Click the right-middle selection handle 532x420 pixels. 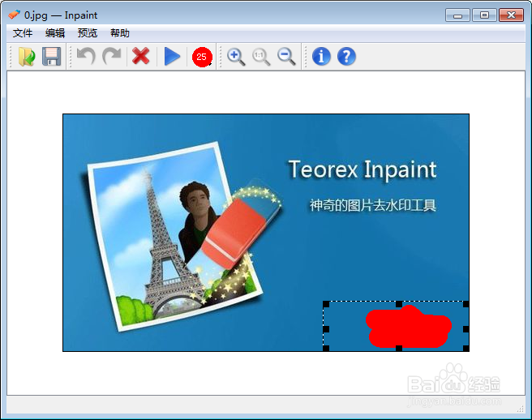tap(466, 328)
